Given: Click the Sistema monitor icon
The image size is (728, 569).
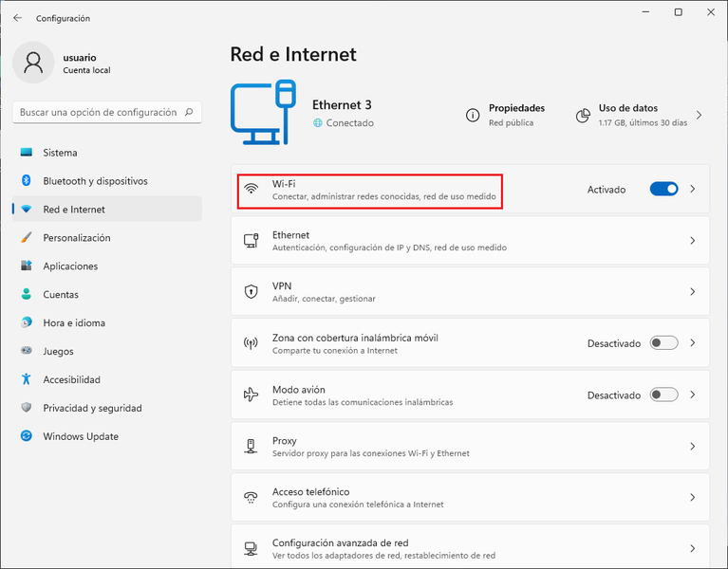Looking at the screenshot, I should coord(27,152).
